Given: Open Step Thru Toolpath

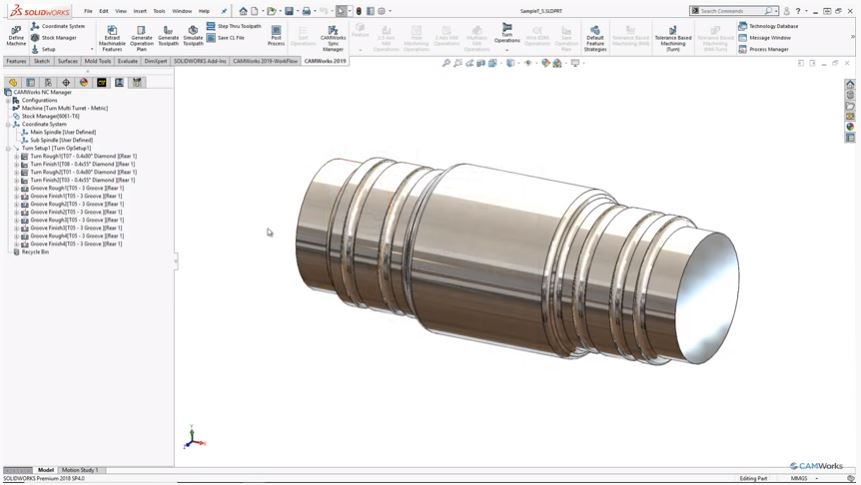Looking at the screenshot, I should (233, 26).
